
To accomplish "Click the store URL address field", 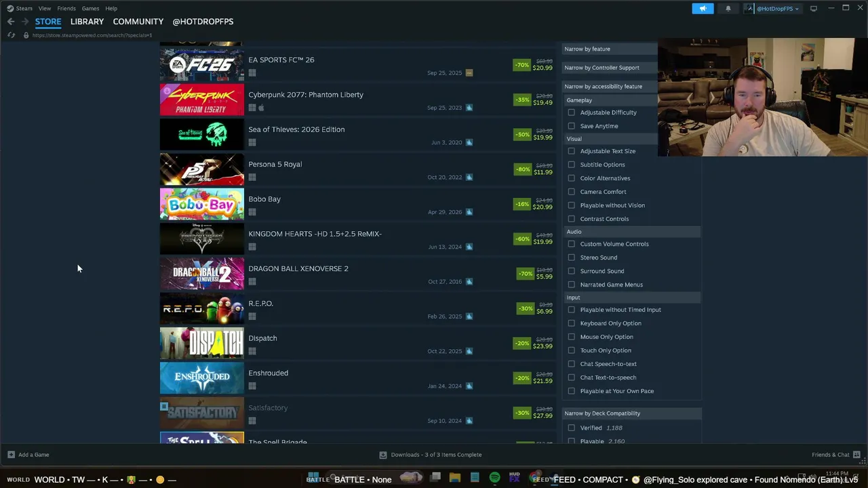I will tap(92, 35).
